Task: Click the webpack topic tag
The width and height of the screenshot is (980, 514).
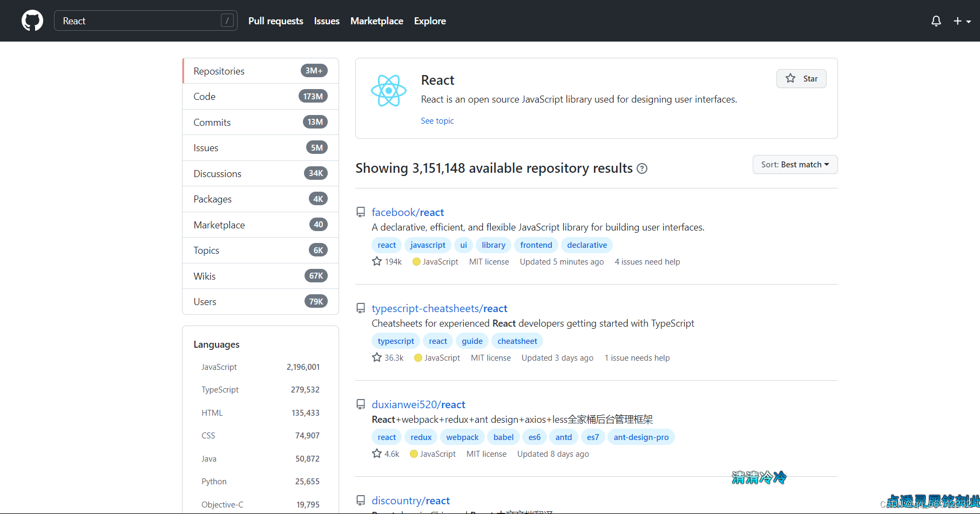Action: [462, 437]
